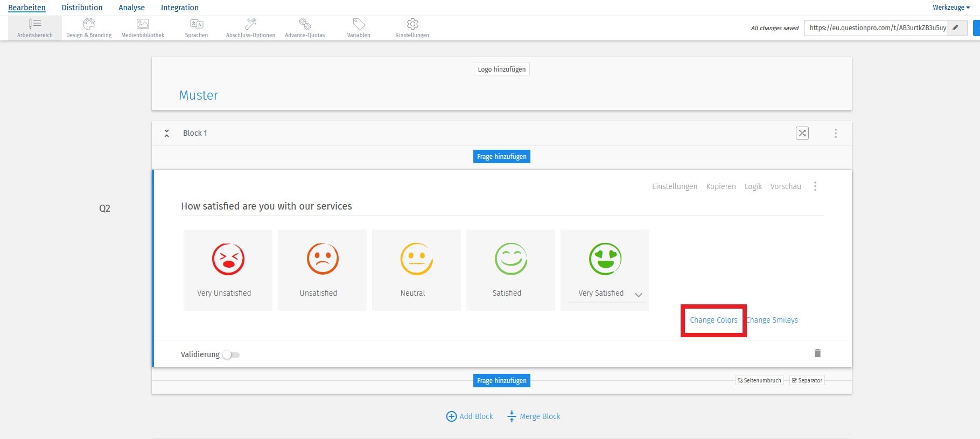Switch to the Distribution tab

click(x=82, y=8)
